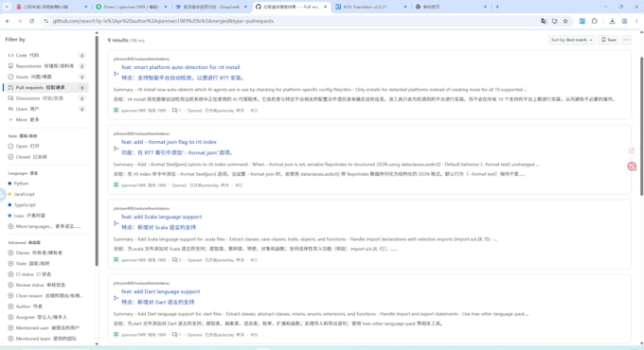Click the Save search button
Viewport: 644px width, 350px height.
coord(609,40)
